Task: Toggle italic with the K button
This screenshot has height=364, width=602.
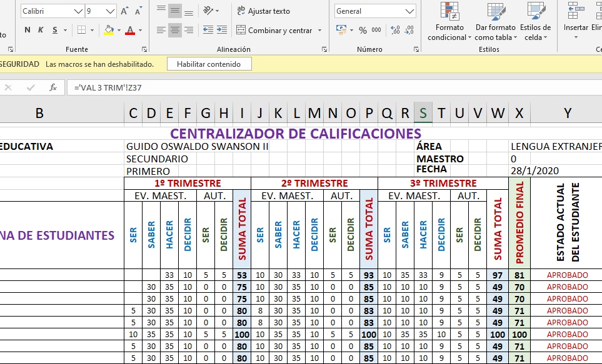Action: click(41, 30)
